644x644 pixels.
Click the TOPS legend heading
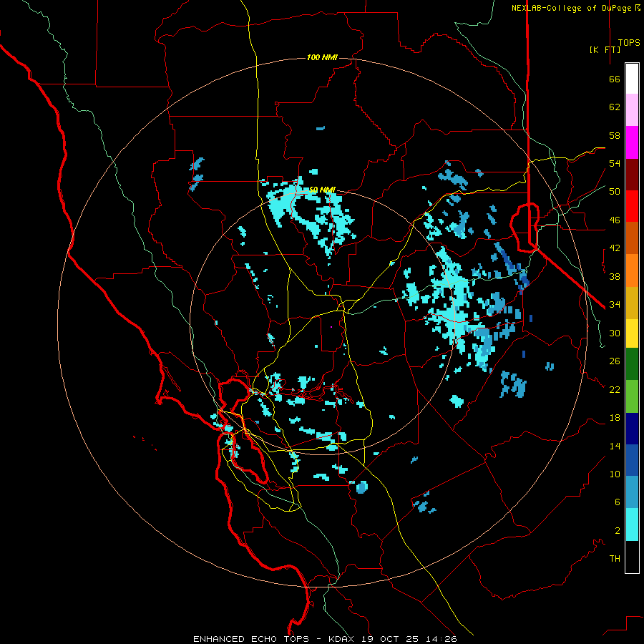coord(629,43)
